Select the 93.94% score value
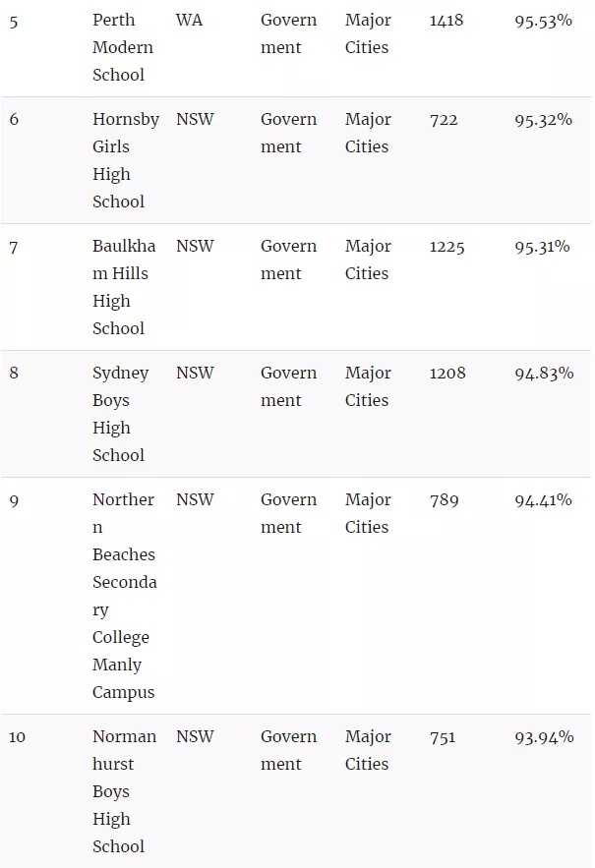 pos(544,737)
